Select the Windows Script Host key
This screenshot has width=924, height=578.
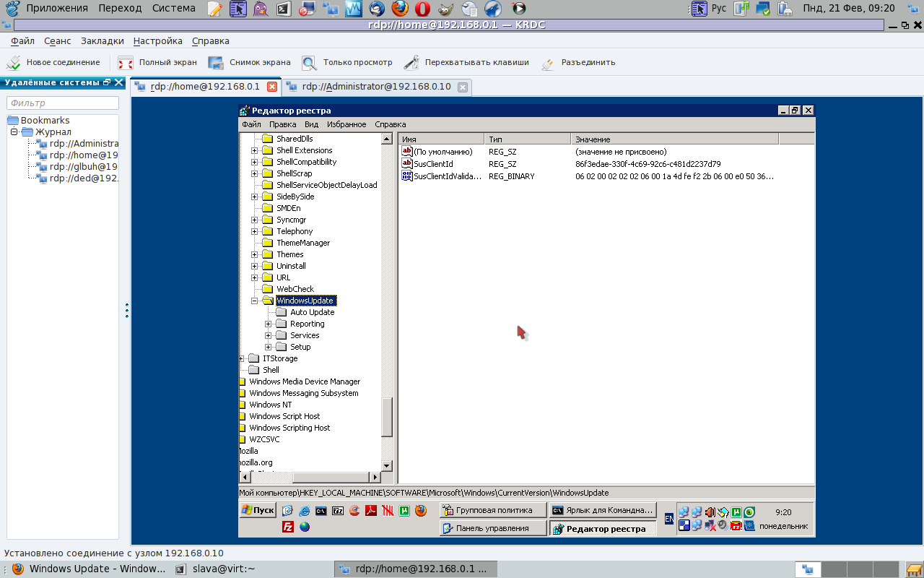pyautogui.click(x=284, y=416)
